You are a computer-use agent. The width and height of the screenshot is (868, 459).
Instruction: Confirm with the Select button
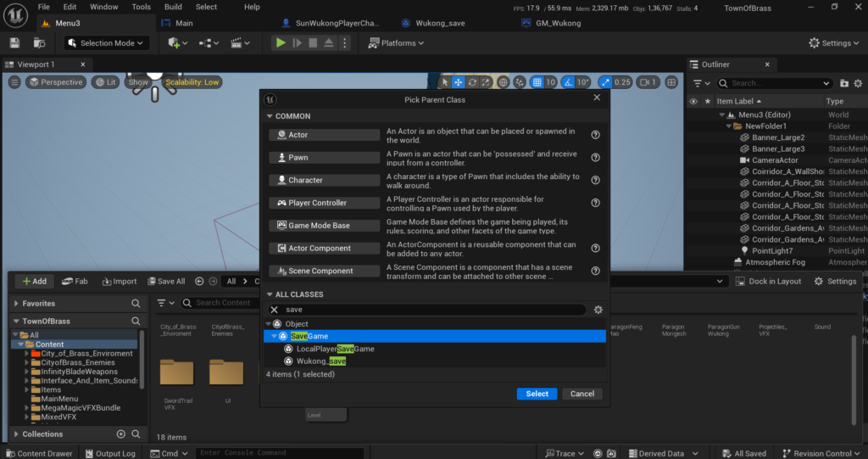[537, 394]
